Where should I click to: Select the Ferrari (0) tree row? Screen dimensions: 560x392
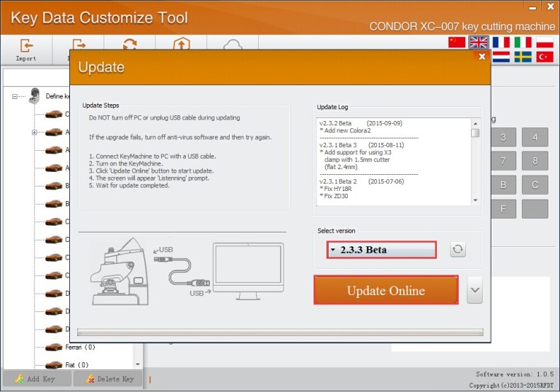80,347
